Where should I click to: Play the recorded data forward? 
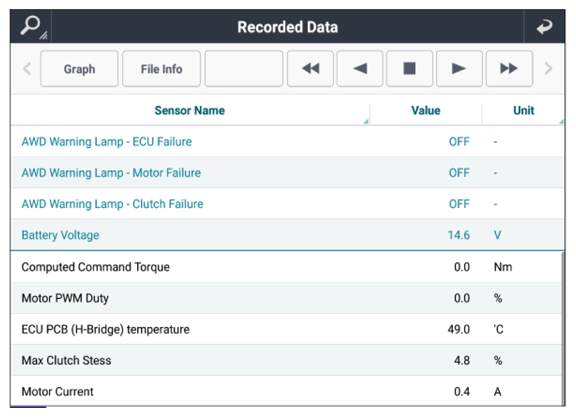point(459,69)
